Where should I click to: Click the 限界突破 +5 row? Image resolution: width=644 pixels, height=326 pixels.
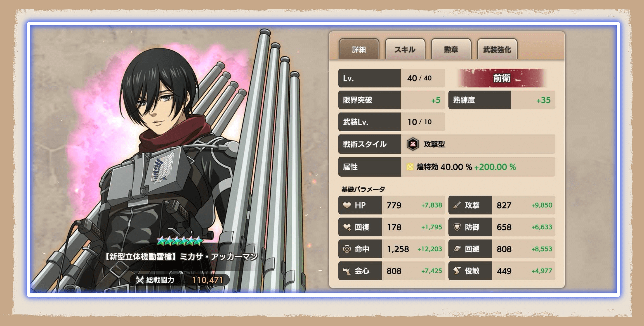pyautogui.click(x=392, y=100)
